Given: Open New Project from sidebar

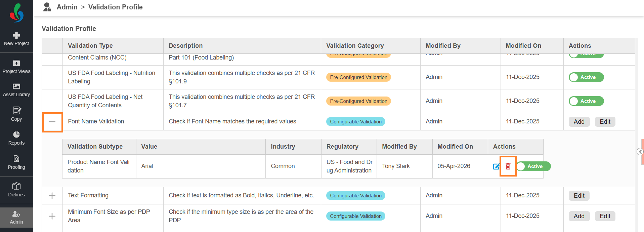Looking at the screenshot, I should [16, 39].
